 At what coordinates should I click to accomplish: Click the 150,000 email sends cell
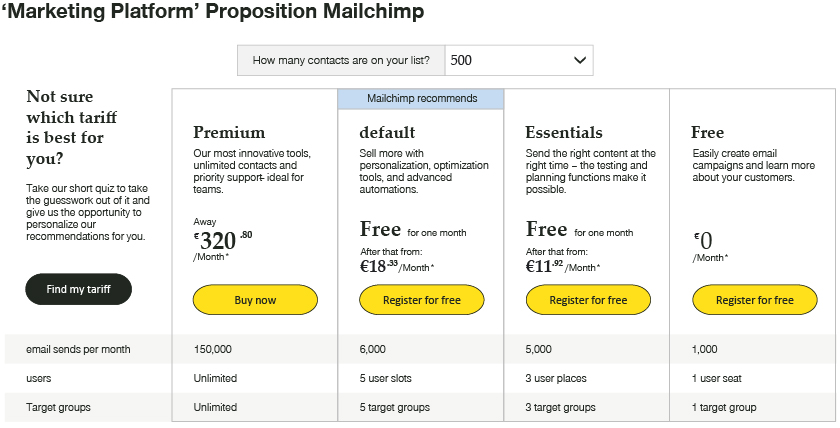pyautogui.click(x=212, y=349)
